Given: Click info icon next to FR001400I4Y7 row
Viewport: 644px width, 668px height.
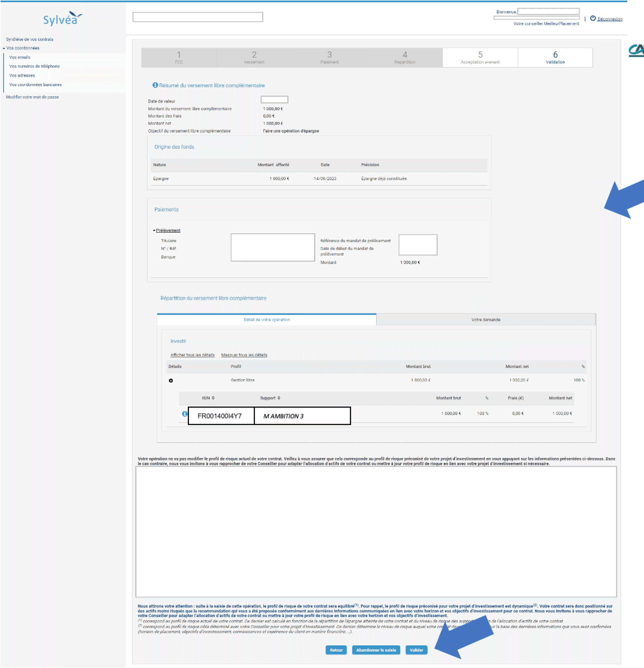Looking at the screenshot, I should (184, 414).
